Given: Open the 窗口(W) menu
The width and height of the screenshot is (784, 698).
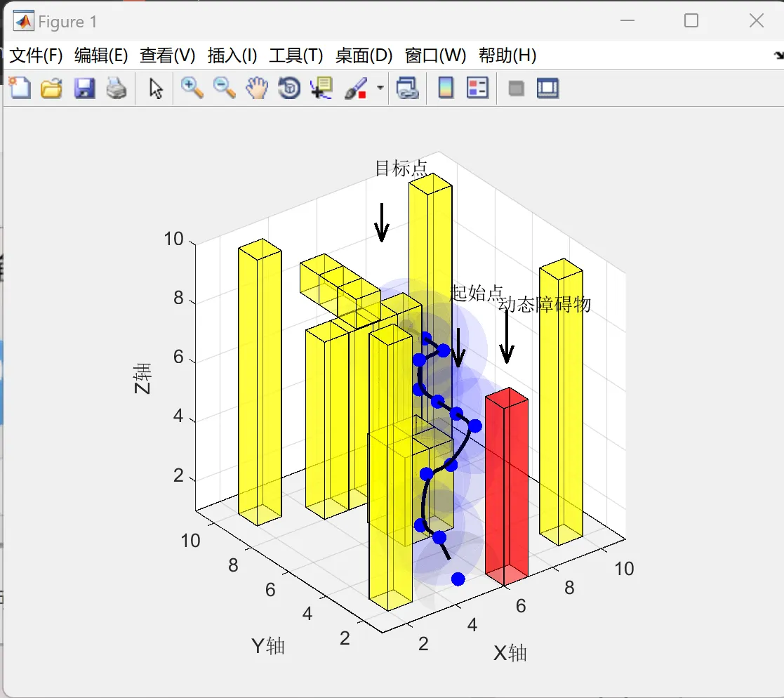Looking at the screenshot, I should (435, 55).
